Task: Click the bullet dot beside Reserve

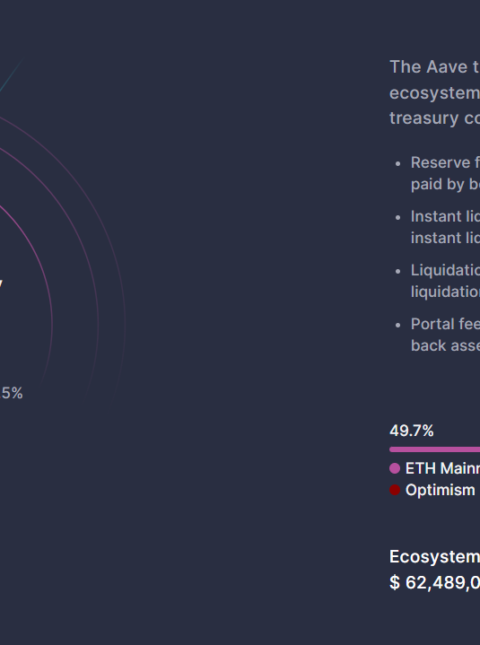Action: [398, 164]
